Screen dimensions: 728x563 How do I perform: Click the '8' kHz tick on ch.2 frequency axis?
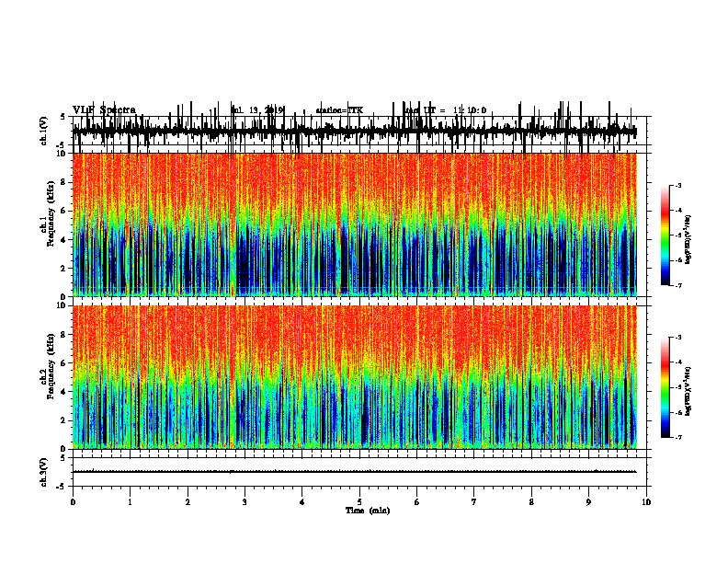(64, 335)
